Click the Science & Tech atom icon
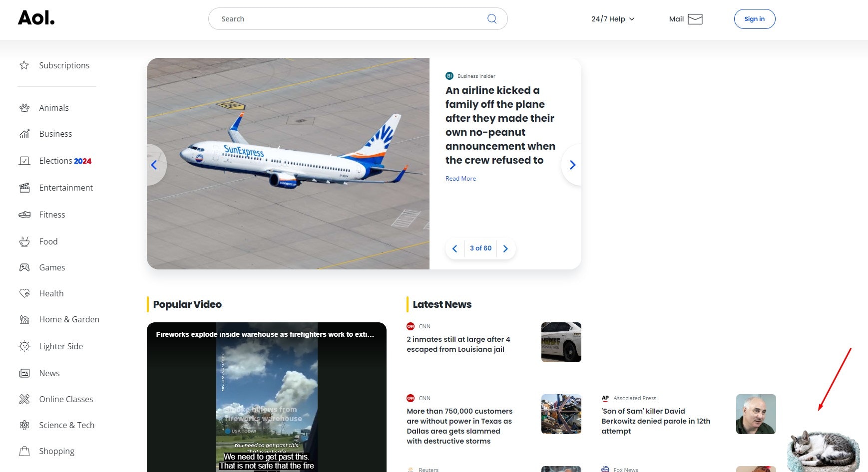The image size is (868, 472). (24, 425)
